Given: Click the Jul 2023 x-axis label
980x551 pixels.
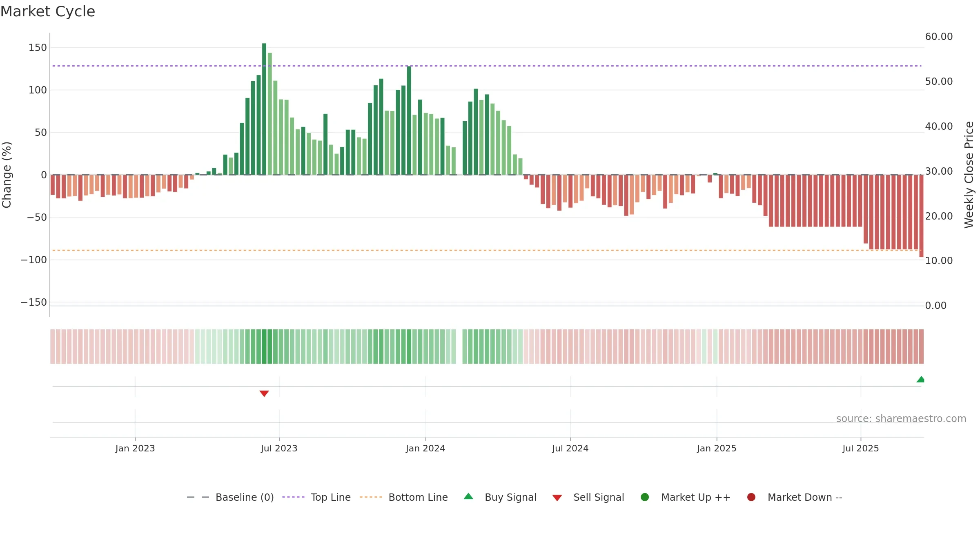Looking at the screenshot, I should tap(279, 448).
